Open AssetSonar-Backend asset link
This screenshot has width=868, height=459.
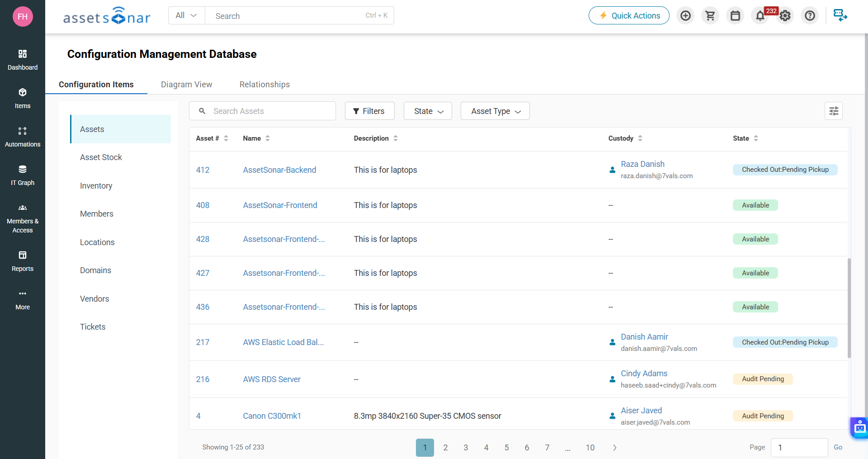click(x=279, y=170)
